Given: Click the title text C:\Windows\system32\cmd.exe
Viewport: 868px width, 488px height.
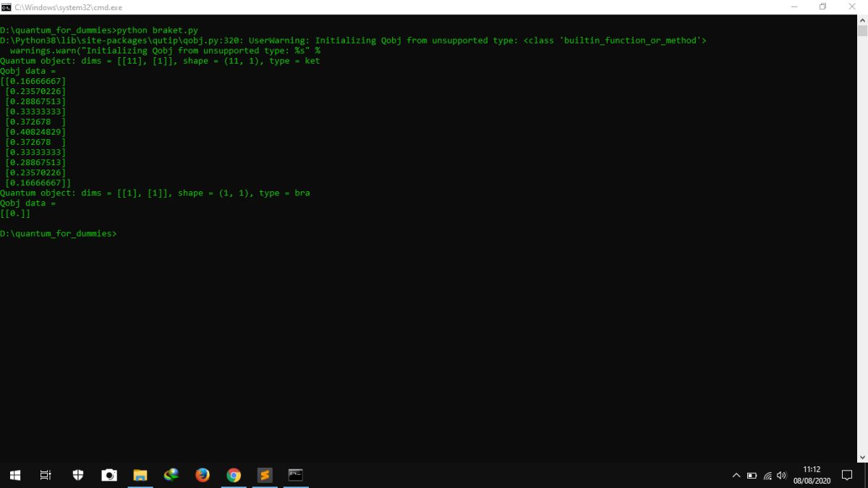Looking at the screenshot, I should (x=68, y=7).
